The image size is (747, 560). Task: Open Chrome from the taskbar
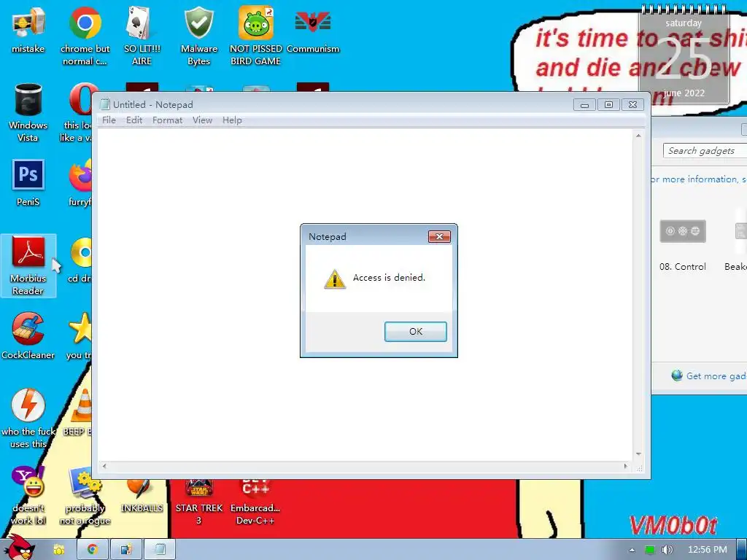[x=93, y=550]
